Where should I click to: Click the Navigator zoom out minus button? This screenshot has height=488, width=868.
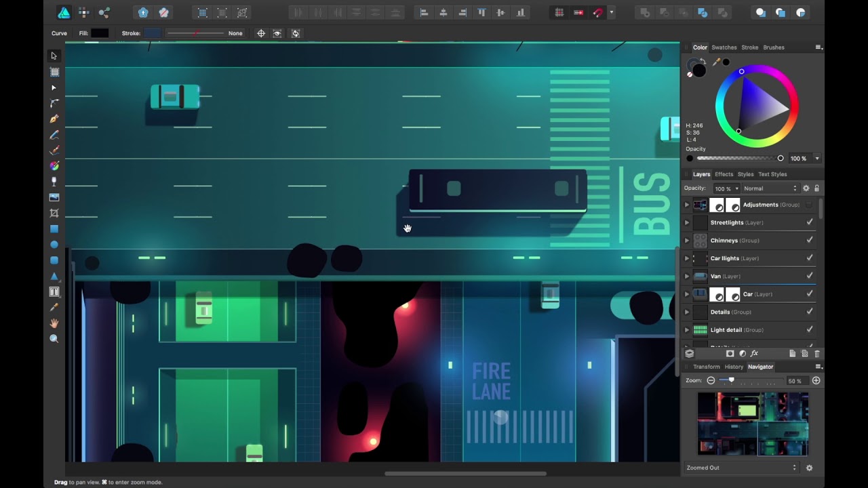click(x=711, y=381)
